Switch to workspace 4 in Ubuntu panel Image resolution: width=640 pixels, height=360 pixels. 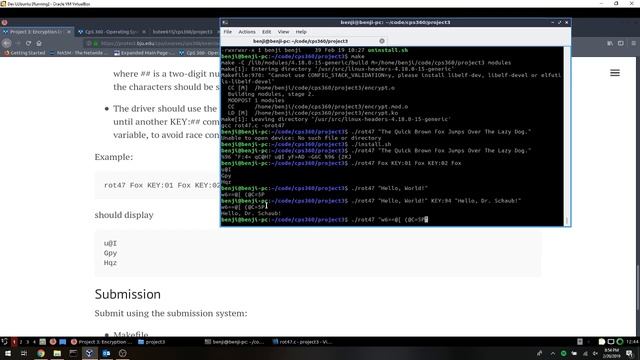(34, 342)
